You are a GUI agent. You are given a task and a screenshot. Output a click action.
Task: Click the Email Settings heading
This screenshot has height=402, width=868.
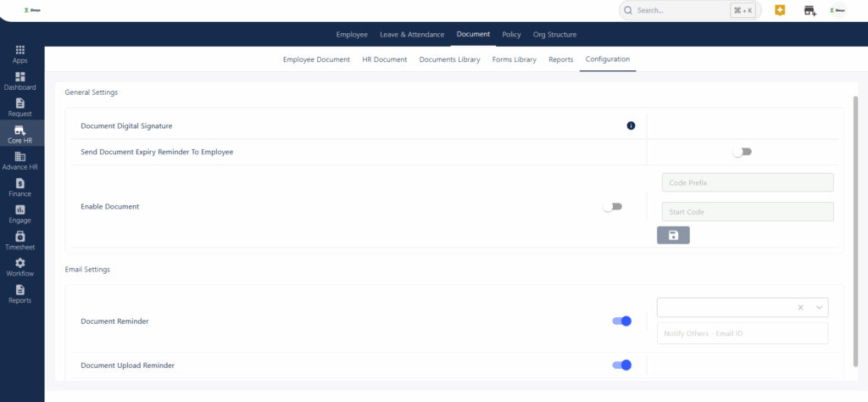pyautogui.click(x=87, y=269)
